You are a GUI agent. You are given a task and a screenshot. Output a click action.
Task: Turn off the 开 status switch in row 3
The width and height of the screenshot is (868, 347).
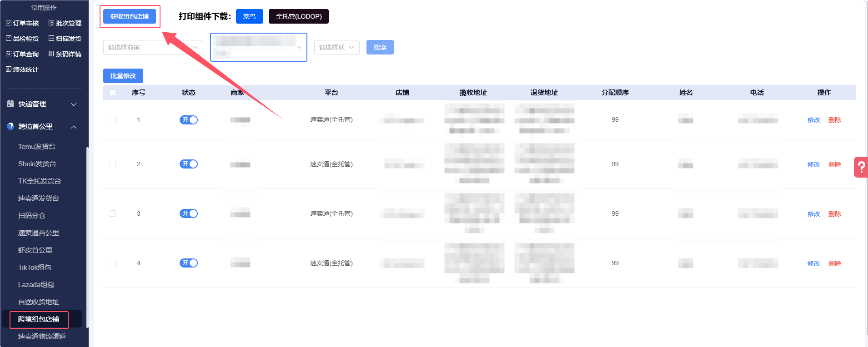(189, 213)
